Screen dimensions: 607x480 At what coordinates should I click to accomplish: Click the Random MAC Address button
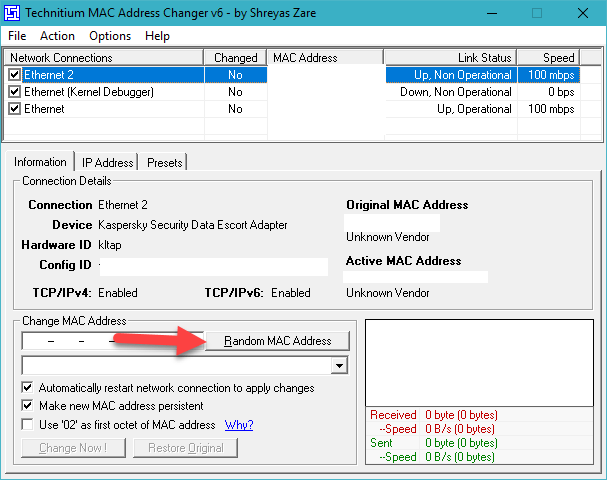coord(277,341)
